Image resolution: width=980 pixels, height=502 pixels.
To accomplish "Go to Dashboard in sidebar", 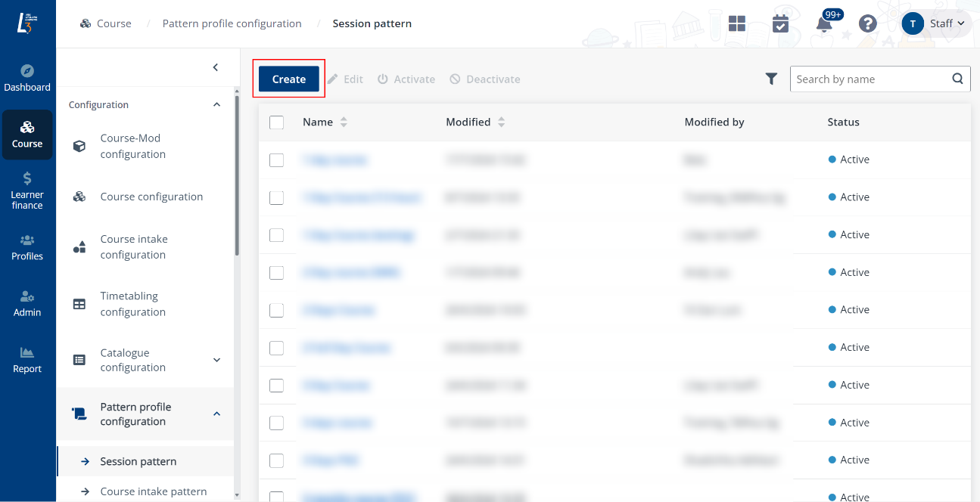I will point(27,79).
